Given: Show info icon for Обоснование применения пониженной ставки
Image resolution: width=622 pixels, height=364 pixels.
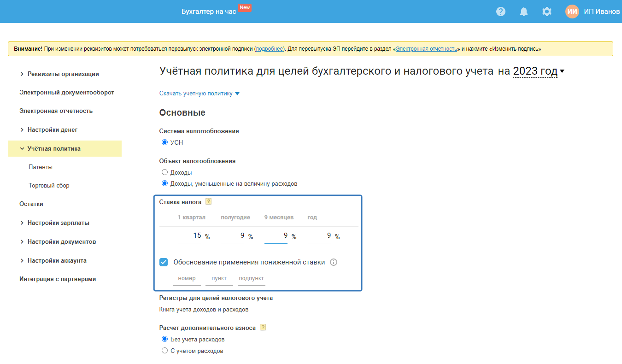Looking at the screenshot, I should (x=334, y=262).
